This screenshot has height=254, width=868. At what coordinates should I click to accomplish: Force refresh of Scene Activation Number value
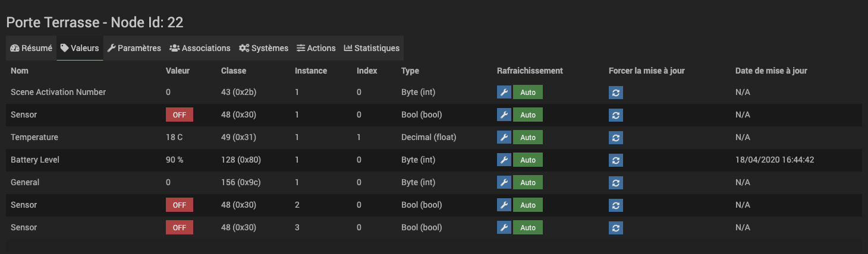pos(616,93)
